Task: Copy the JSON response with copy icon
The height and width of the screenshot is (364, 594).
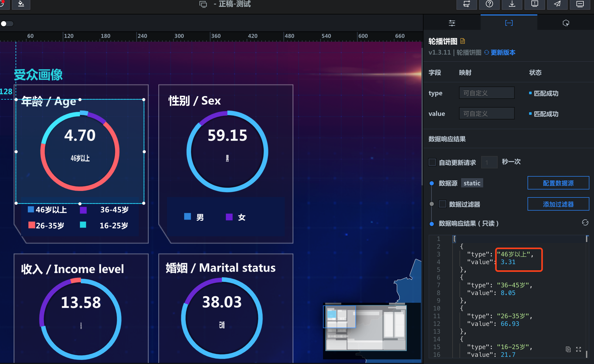Action: point(568,349)
